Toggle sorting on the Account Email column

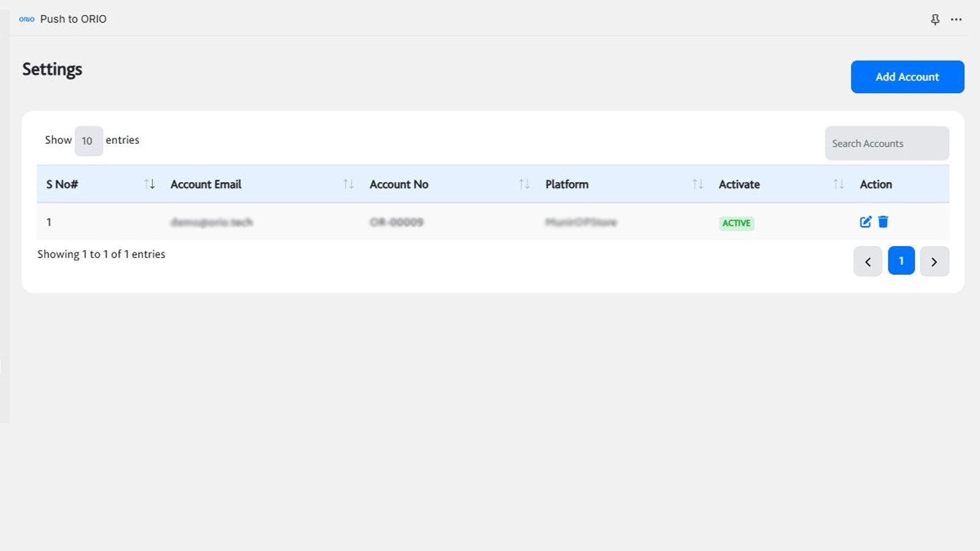coord(349,184)
